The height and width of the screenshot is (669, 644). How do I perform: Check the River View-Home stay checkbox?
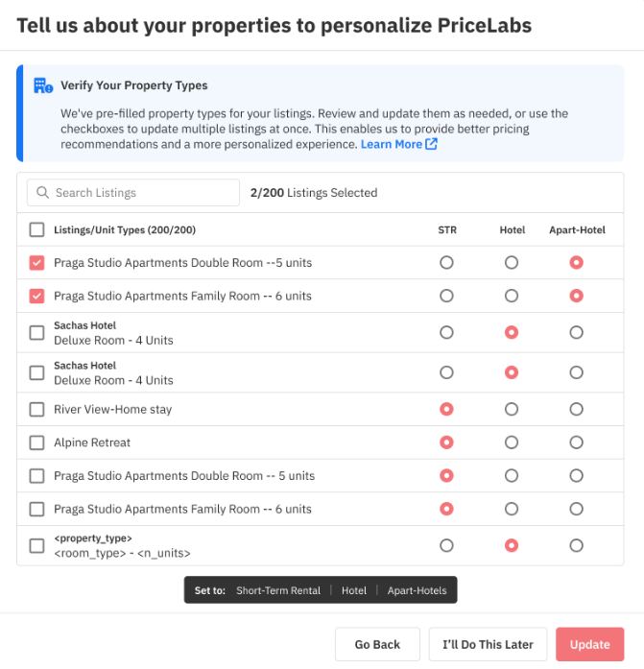36,409
